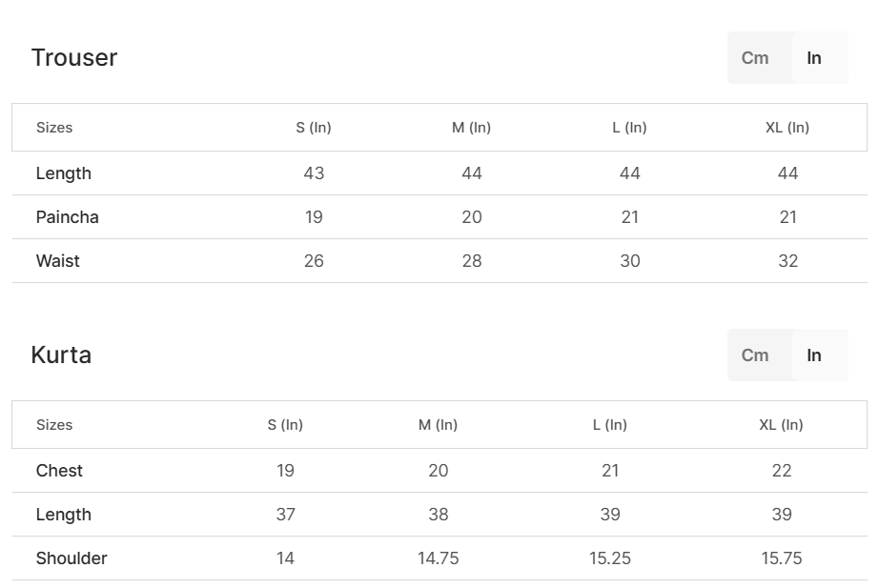Screen dimensions: 879x588
Task: Click the Shoulder value 15.25 for size L
Action: pyautogui.click(x=610, y=558)
